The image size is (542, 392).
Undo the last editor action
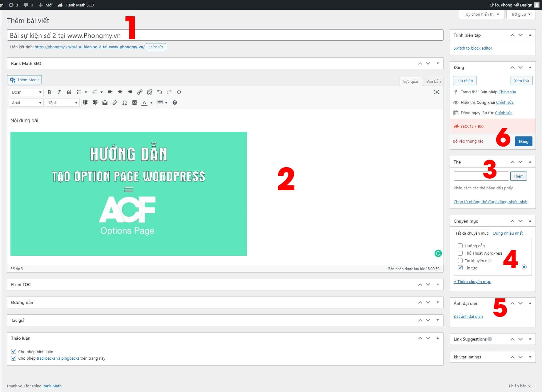[159, 92]
